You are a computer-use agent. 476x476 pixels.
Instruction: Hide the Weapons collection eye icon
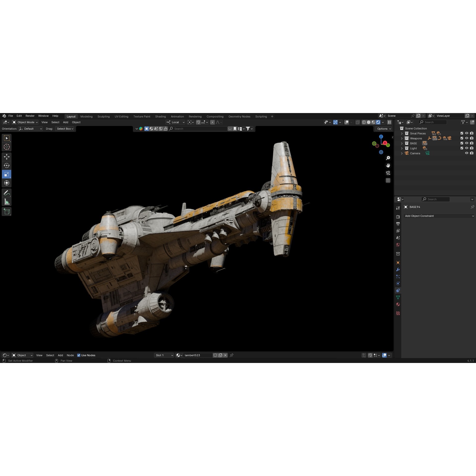[467, 138]
